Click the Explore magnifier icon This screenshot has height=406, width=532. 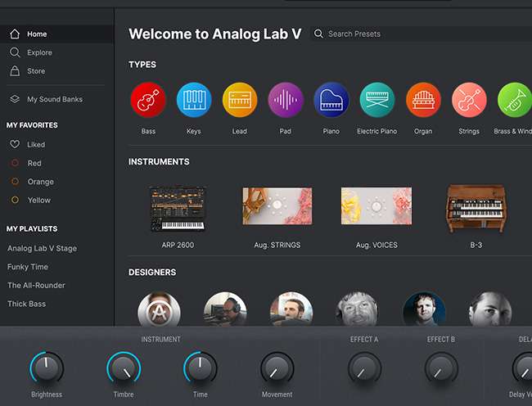click(15, 52)
